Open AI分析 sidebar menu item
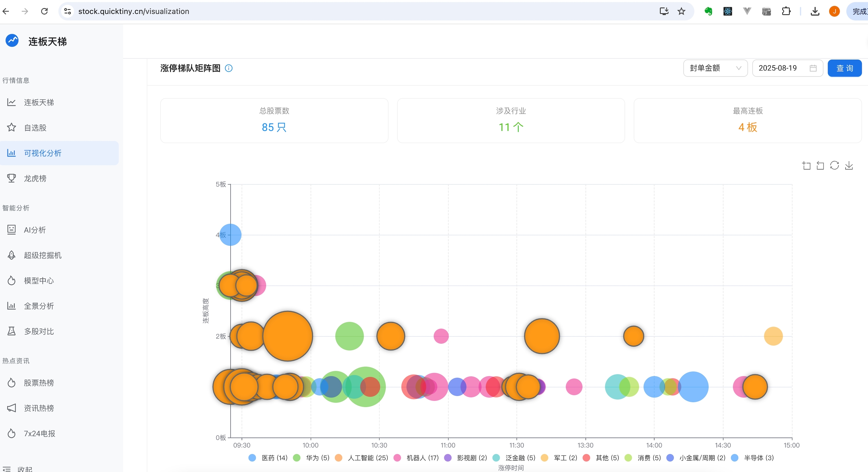 click(59, 230)
